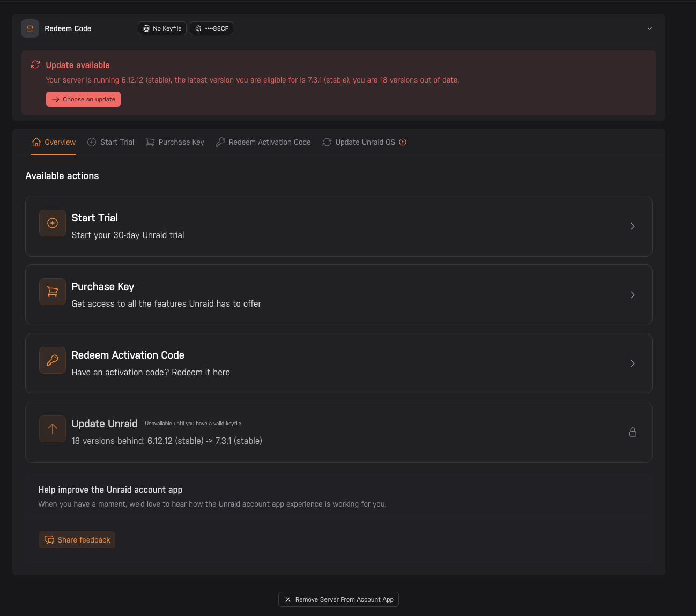
Task: Open the Redeem Activation Code card chevron
Action: [x=633, y=363]
